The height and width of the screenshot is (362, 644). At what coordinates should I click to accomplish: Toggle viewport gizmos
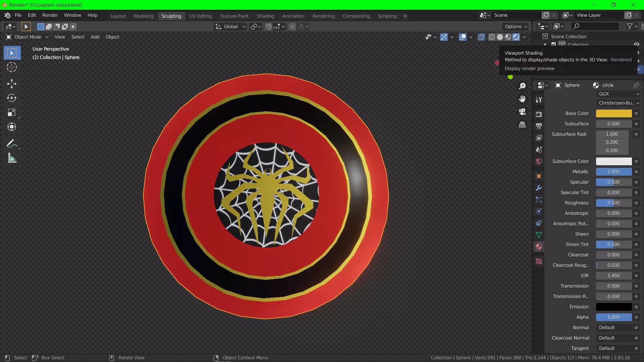pyautogui.click(x=444, y=37)
